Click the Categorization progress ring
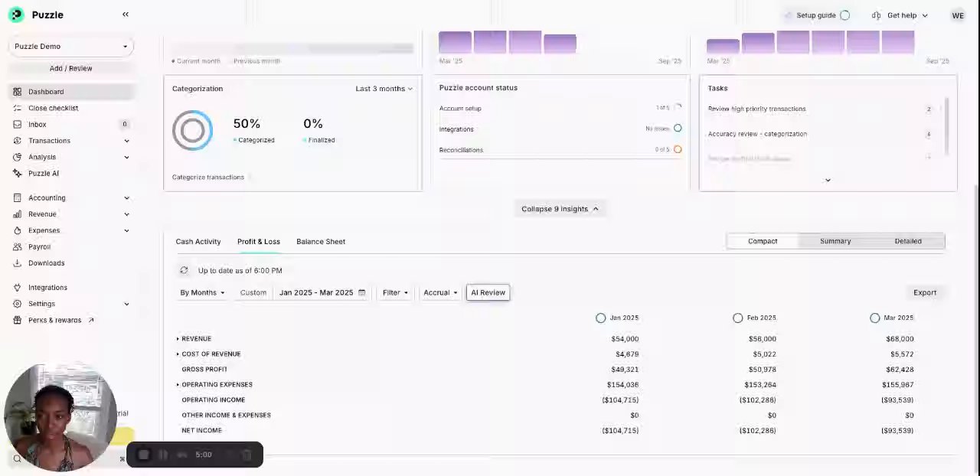The image size is (980, 476). point(192,130)
